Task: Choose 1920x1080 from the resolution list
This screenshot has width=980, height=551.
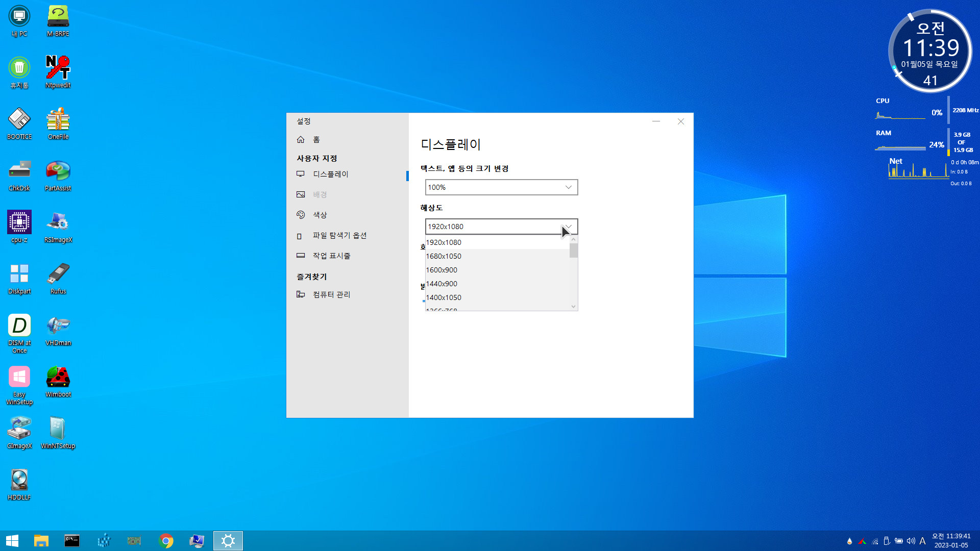Action: tap(497, 242)
